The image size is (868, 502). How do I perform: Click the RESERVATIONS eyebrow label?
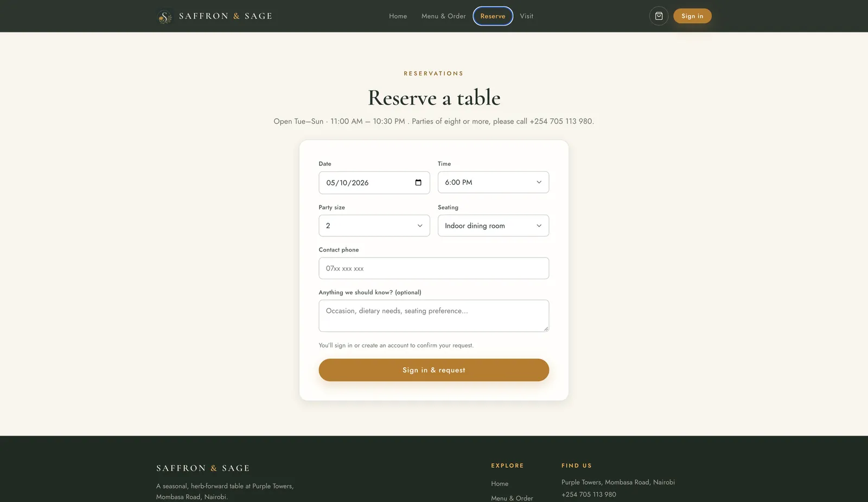[x=434, y=73]
